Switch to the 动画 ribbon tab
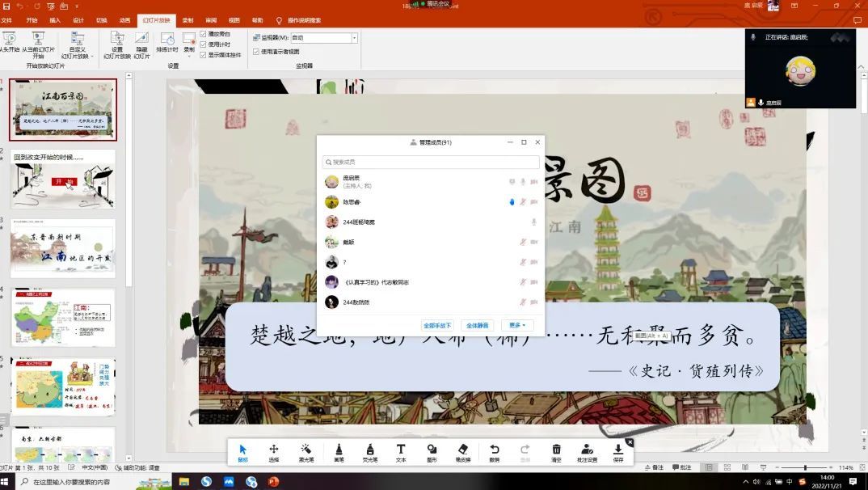868x490 pixels. [124, 20]
